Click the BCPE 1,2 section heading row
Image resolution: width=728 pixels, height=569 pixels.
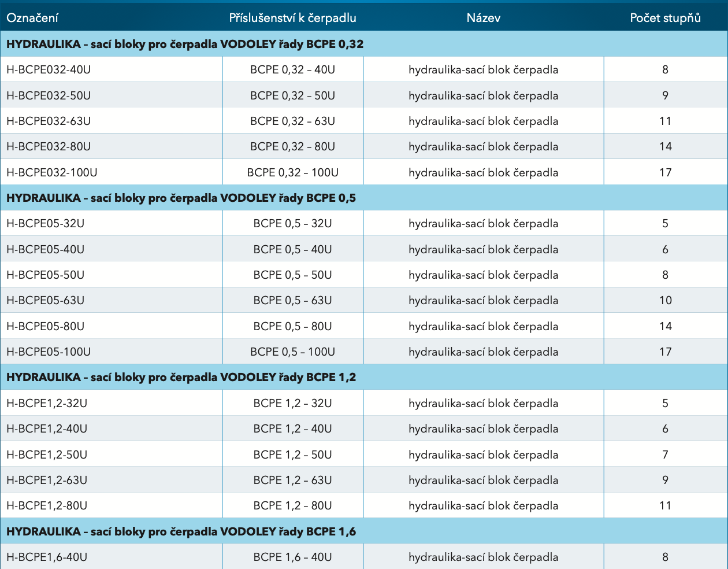coord(364,377)
